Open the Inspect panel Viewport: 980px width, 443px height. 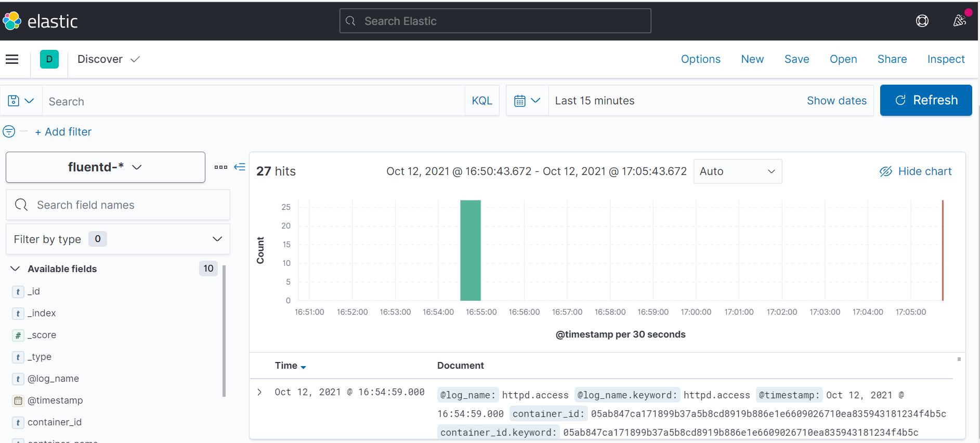point(946,59)
